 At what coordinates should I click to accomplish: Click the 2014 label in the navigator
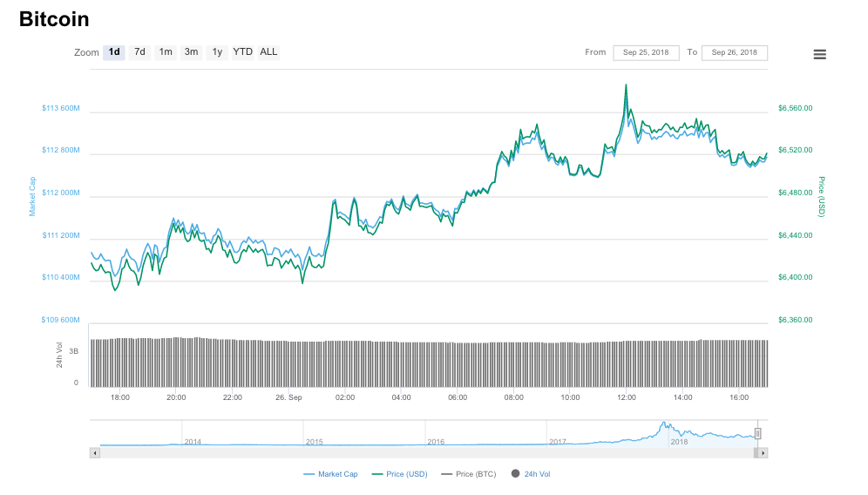[193, 442]
